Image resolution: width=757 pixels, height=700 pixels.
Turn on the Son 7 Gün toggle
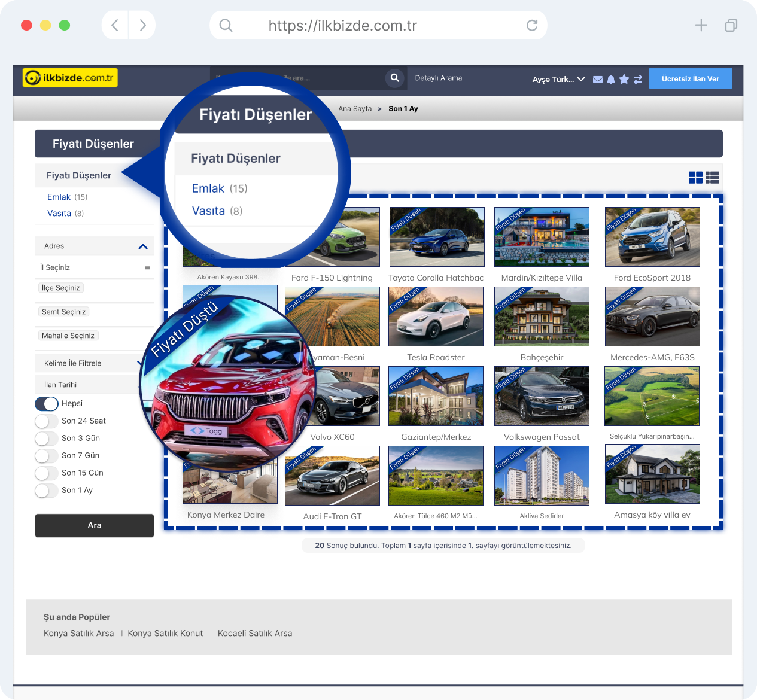47,456
